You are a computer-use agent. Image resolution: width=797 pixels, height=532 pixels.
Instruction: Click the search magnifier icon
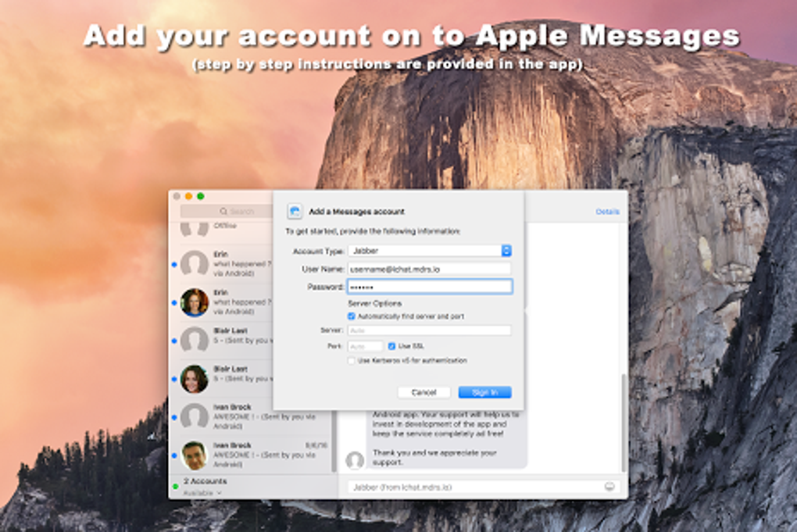tap(223, 211)
